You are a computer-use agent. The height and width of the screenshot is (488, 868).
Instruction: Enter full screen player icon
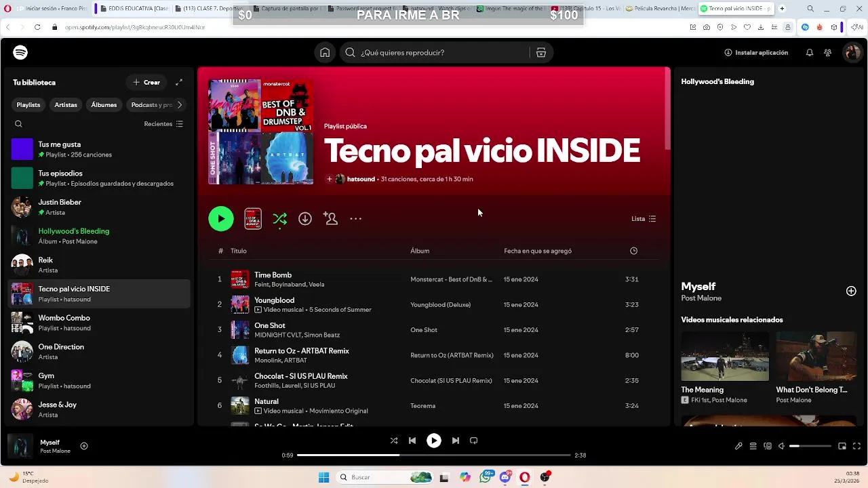pyautogui.click(x=856, y=446)
